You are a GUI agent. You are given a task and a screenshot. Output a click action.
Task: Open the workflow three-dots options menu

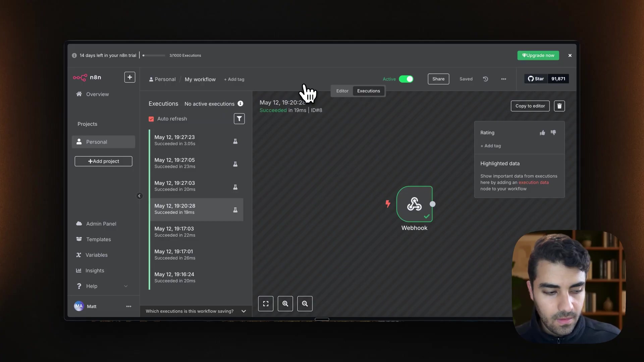[503, 79]
